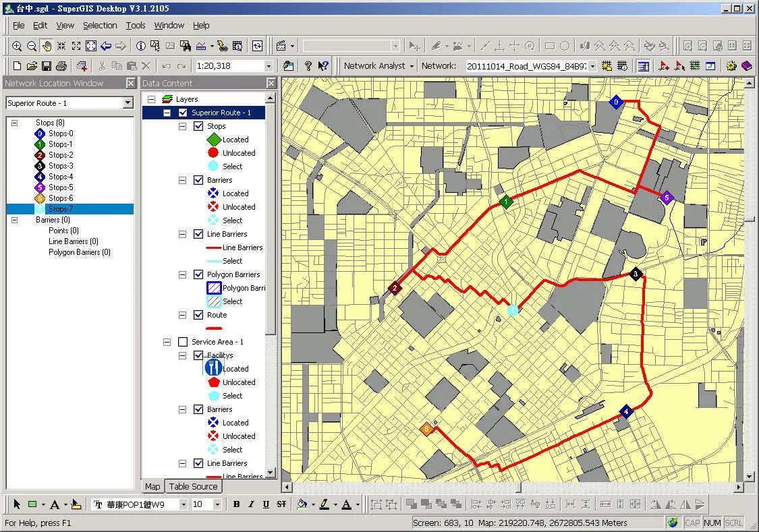Select the Identify info tool
Viewport: 759px width, 532px height.
tap(141, 46)
